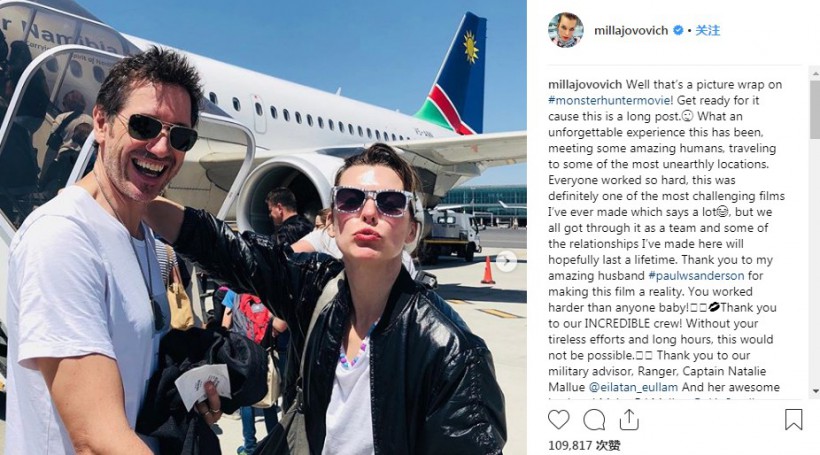Open millajovovich username in the post header
The height and width of the screenshot is (455, 820).
[x=631, y=31]
